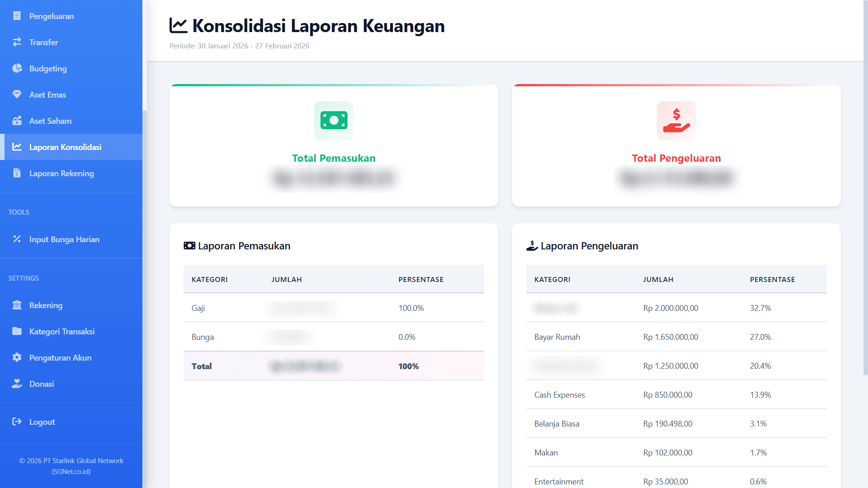Viewport: 868px width, 488px height.
Task: Click the Kategori Transaksi folder icon
Action: pyautogui.click(x=17, y=331)
